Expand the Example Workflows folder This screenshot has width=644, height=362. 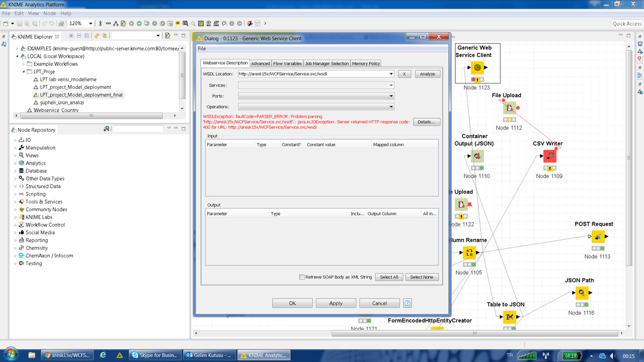23,64
